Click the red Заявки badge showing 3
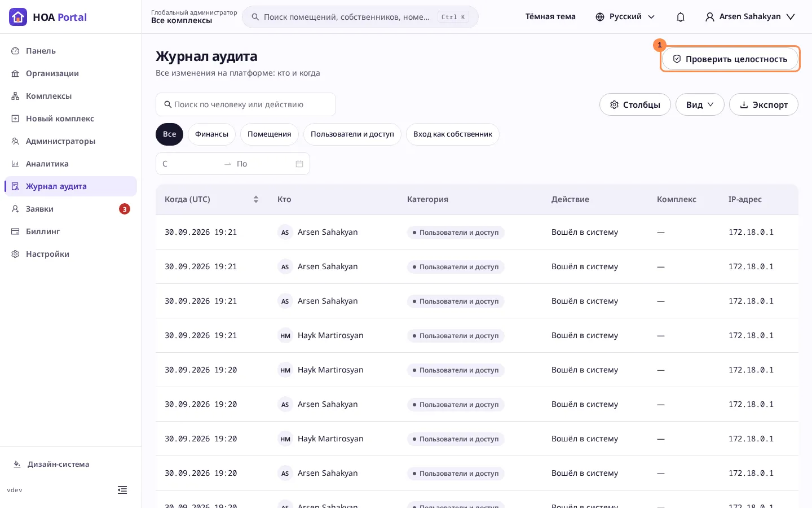The width and height of the screenshot is (812, 508). (125, 209)
